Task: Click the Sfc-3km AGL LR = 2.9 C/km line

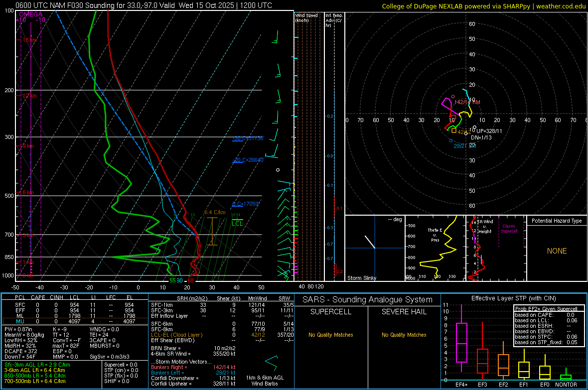Action: pos(37,365)
